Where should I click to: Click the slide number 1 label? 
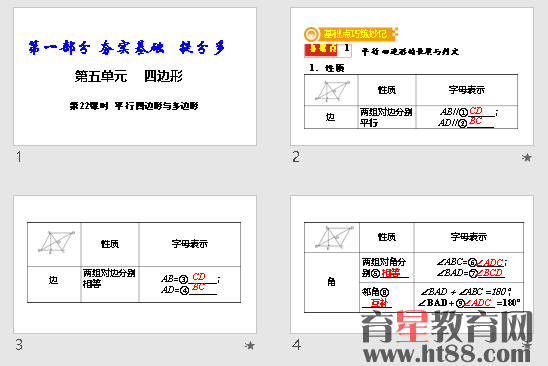click(19, 157)
